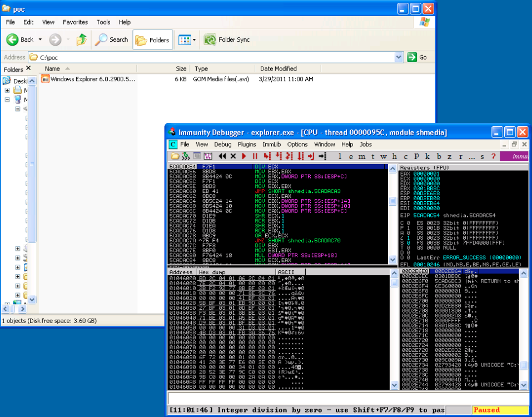The height and width of the screenshot is (417, 532).
Task: Open a file via Immunity Debugger's folder icon
Action: [175, 156]
